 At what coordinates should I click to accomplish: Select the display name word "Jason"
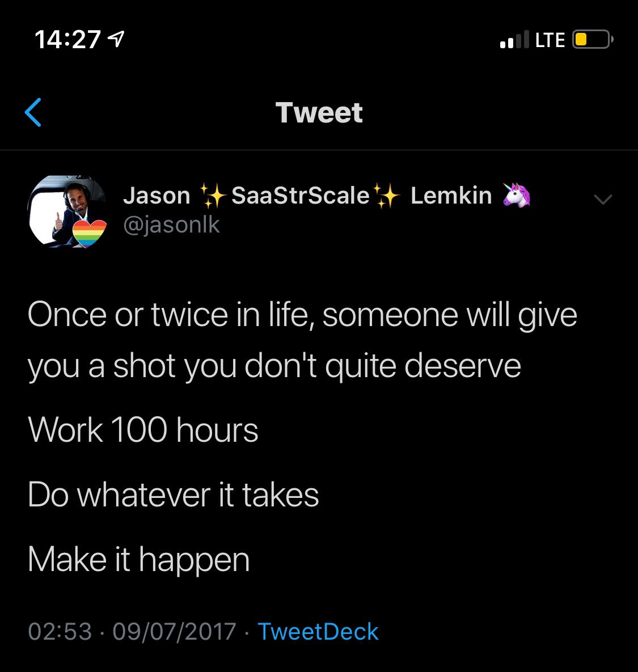(x=157, y=196)
